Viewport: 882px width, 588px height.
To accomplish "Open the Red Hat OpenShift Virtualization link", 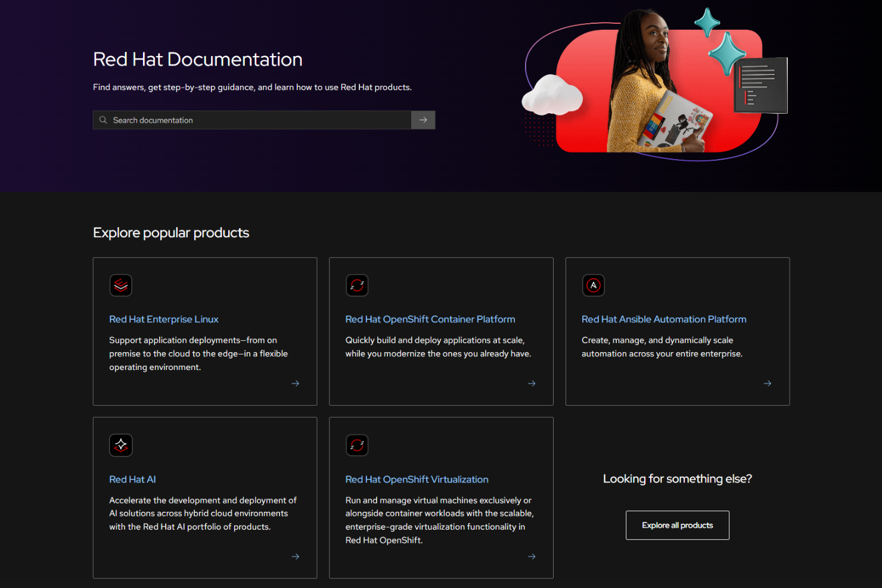I will point(417,480).
